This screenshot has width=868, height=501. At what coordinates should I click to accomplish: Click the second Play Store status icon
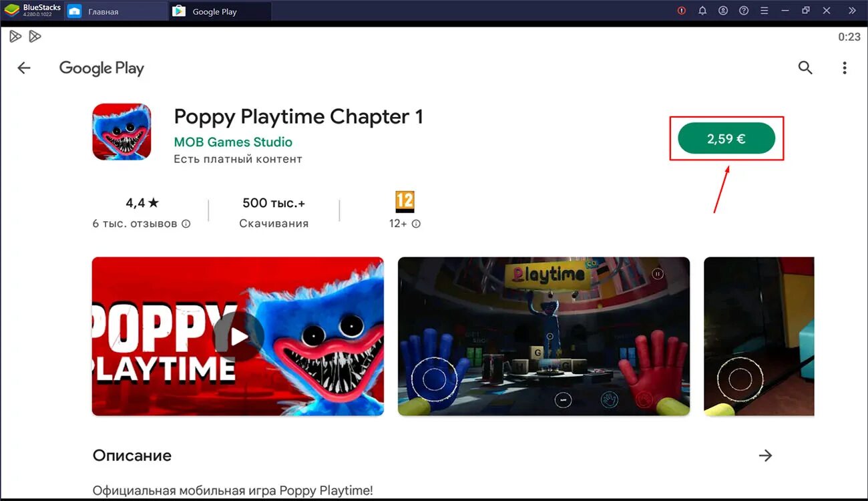click(x=35, y=36)
